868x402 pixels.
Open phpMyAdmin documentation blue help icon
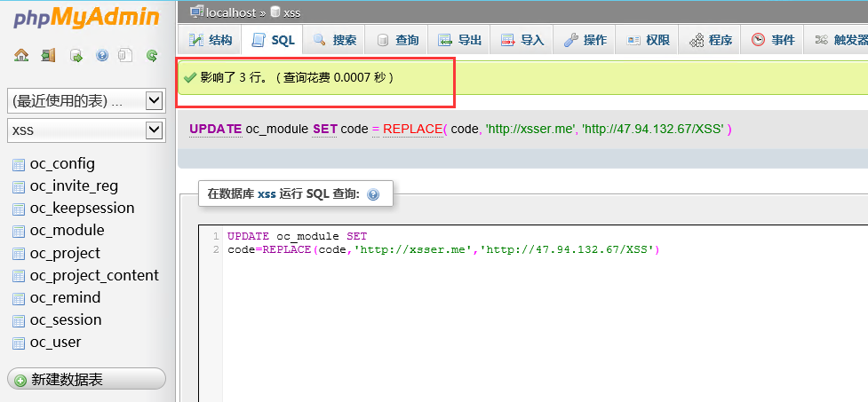click(102, 55)
